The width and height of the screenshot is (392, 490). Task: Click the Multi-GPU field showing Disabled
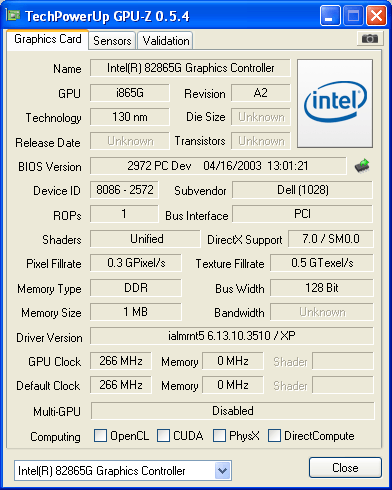tap(233, 411)
